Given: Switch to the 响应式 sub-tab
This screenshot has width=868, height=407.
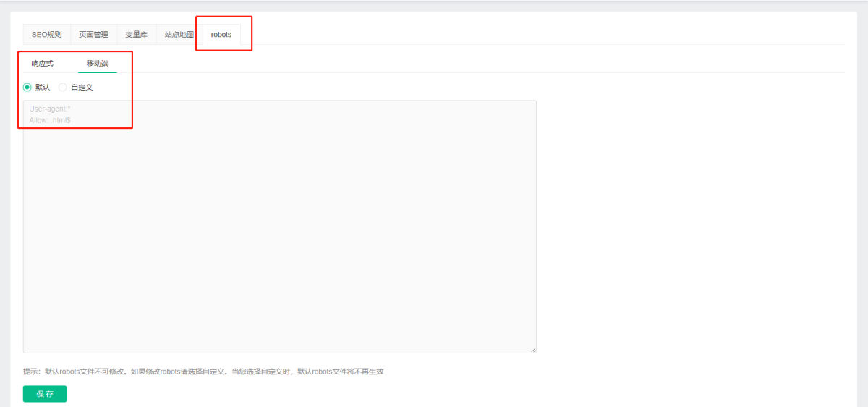Looking at the screenshot, I should tap(42, 64).
